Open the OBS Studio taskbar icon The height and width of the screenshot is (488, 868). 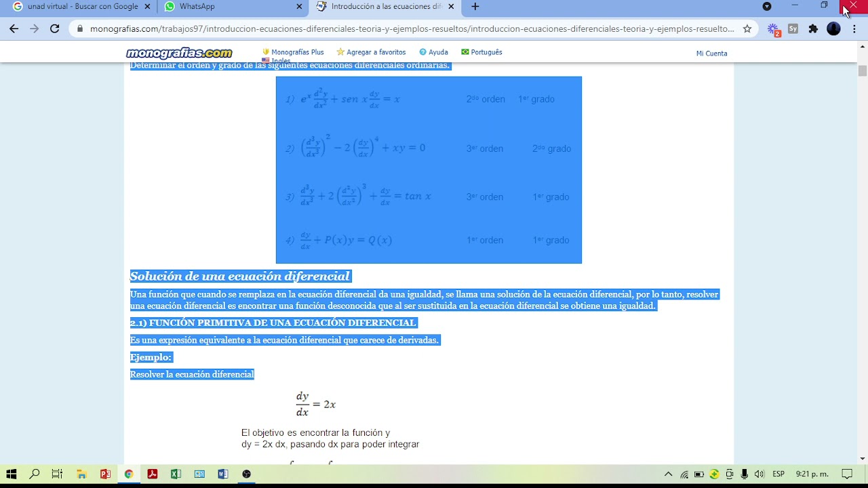point(247,474)
